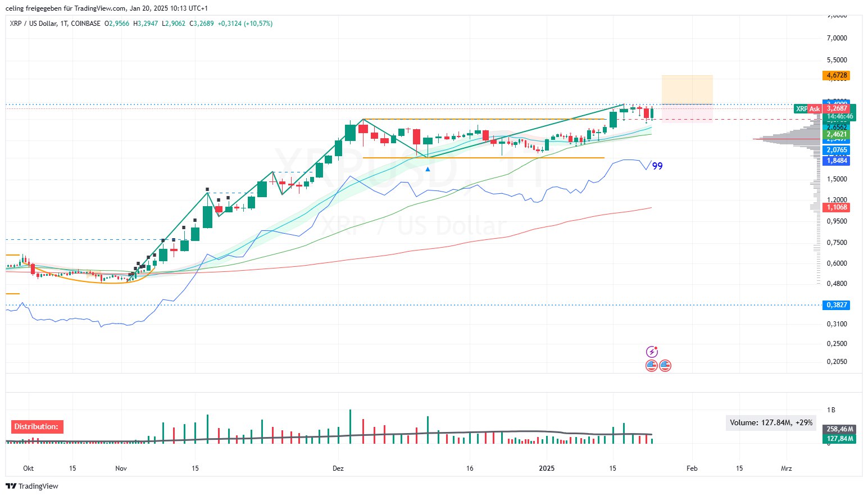Click the blue '99' indicator label
Image resolution: width=868 pixels, height=496 pixels.
(x=657, y=166)
